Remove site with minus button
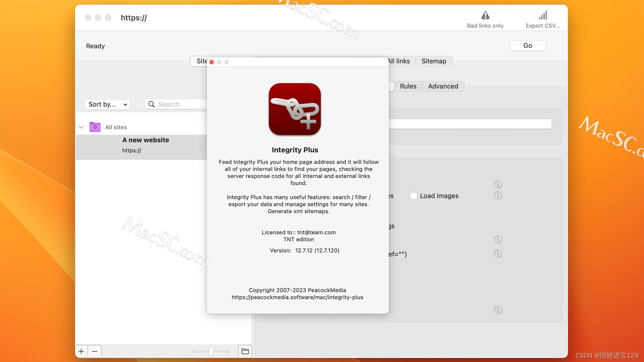The width and height of the screenshot is (644, 362). 95,351
